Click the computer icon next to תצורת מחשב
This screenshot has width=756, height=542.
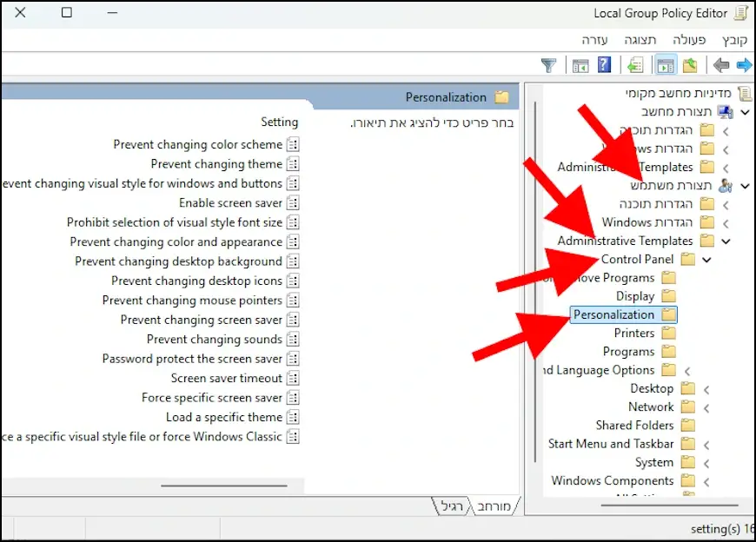click(x=725, y=112)
